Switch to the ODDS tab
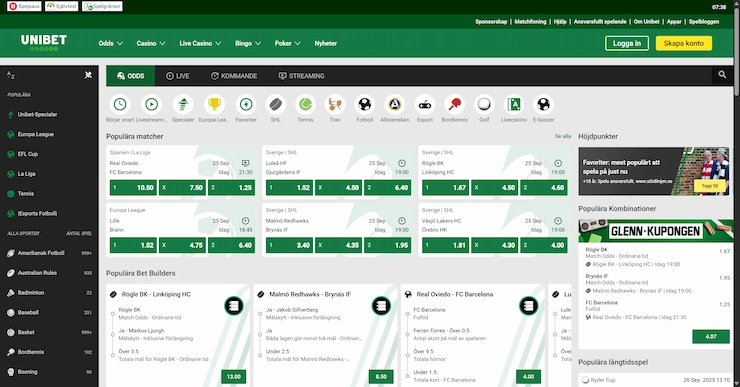 tap(130, 76)
